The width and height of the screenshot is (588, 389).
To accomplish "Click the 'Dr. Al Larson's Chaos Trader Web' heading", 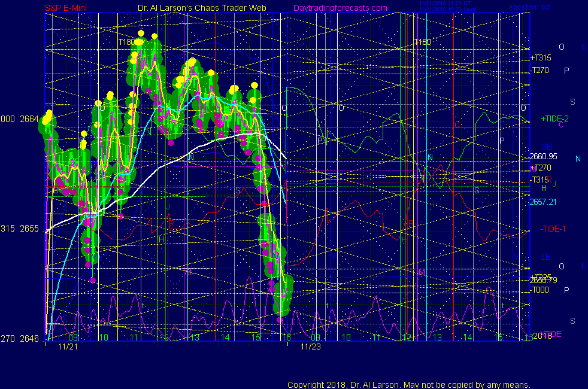I will pos(202,8).
